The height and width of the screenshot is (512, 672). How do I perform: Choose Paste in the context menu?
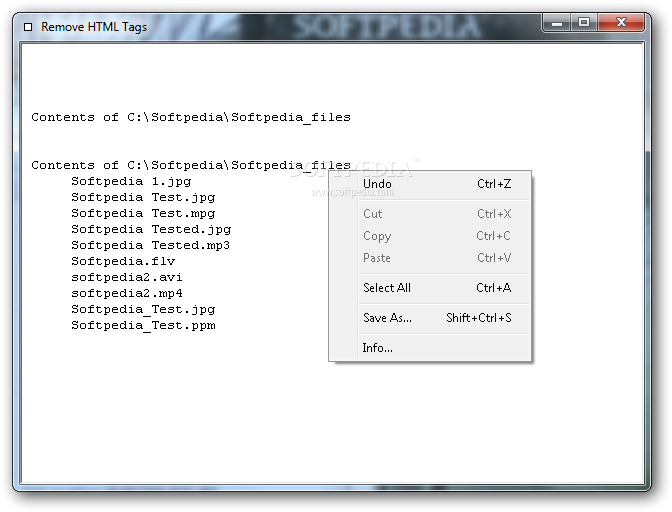430,258
